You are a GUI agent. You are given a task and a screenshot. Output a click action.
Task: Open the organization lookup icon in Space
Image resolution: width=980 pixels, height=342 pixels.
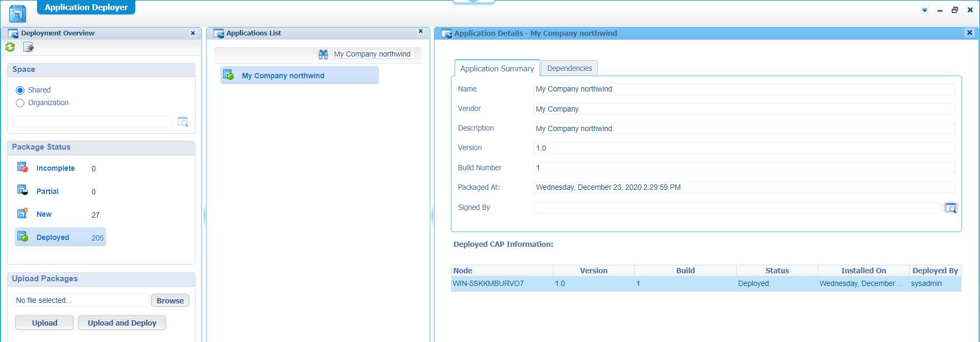(183, 122)
